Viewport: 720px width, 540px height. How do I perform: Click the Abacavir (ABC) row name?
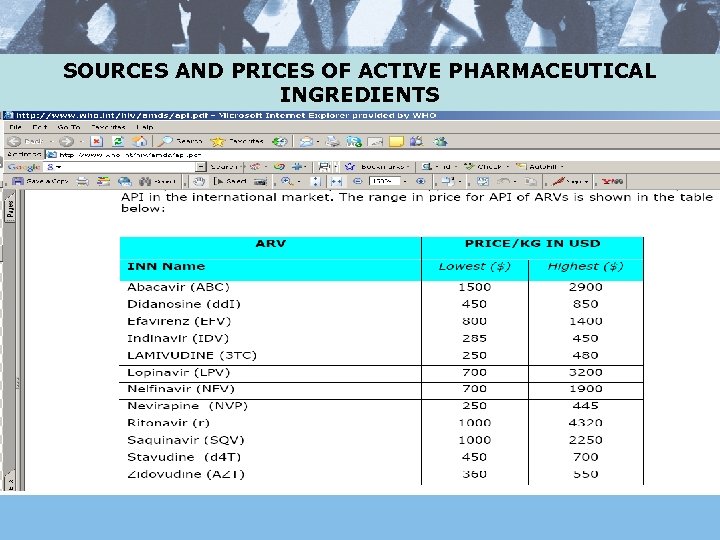(x=178, y=287)
